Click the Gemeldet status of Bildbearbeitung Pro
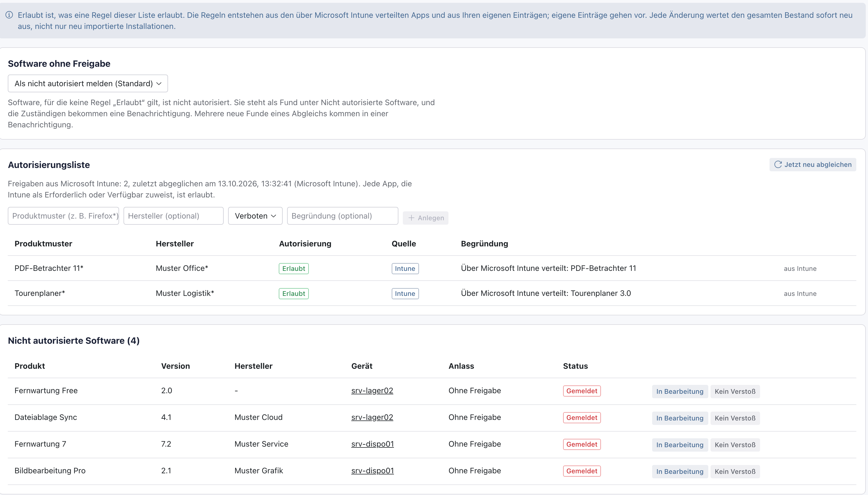Image resolution: width=868 pixels, height=495 pixels. point(582,471)
